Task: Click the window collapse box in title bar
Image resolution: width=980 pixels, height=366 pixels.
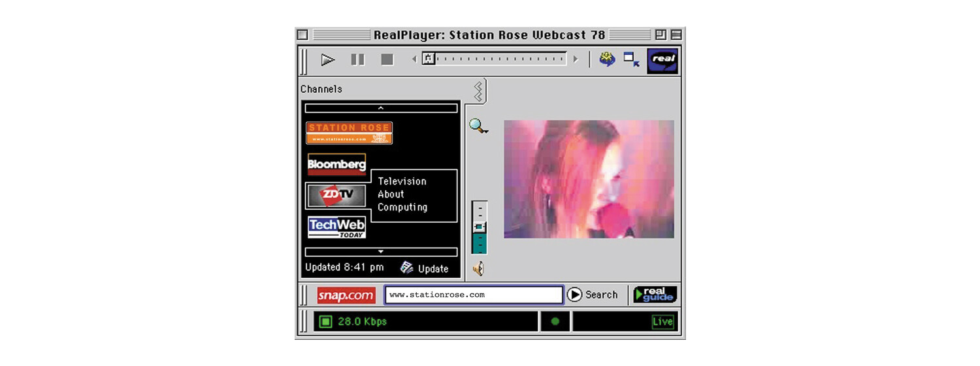Action: (x=676, y=35)
